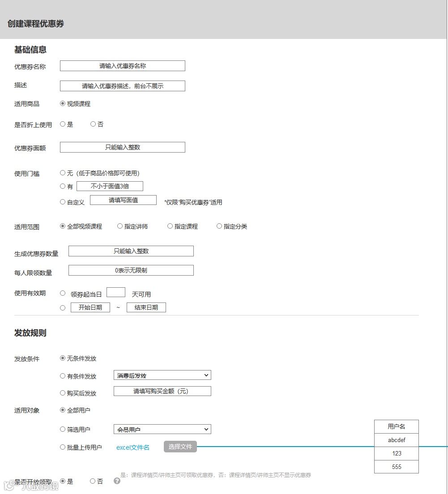Choose 否 for 是否开放领取
Image resolution: width=448 pixels, height=494 pixels.
pyautogui.click(x=93, y=481)
